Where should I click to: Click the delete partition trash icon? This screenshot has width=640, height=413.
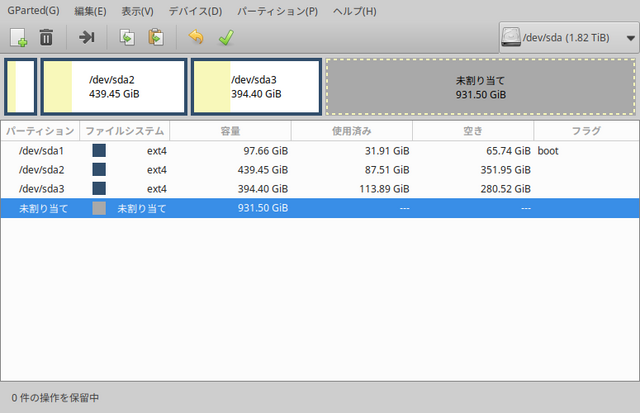(46, 38)
